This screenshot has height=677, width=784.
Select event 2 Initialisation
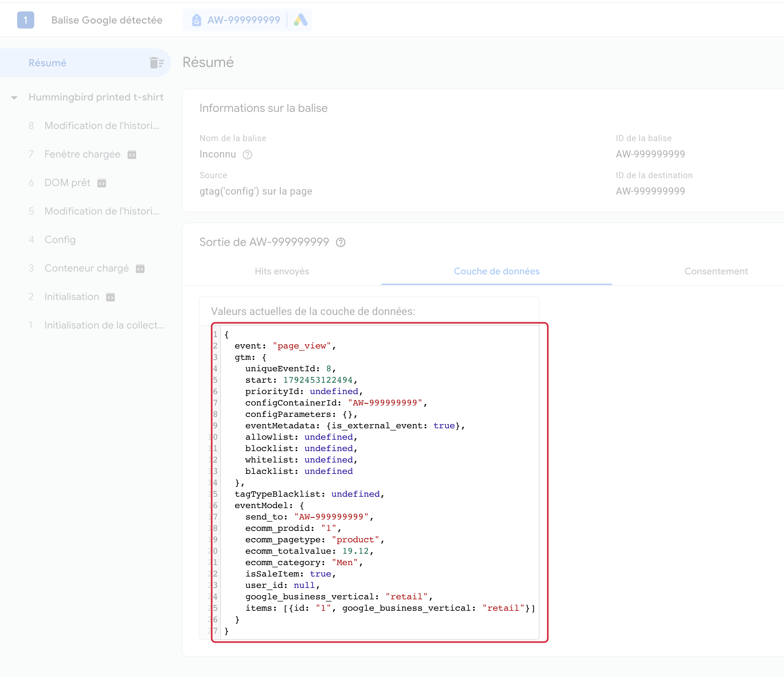click(x=72, y=297)
